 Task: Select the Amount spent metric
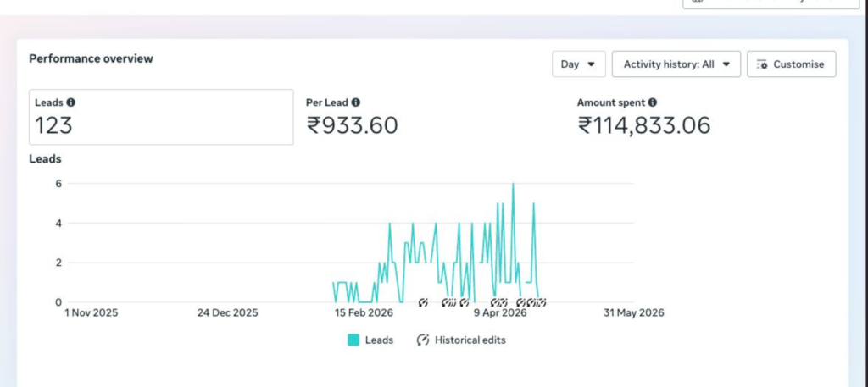[x=644, y=117]
